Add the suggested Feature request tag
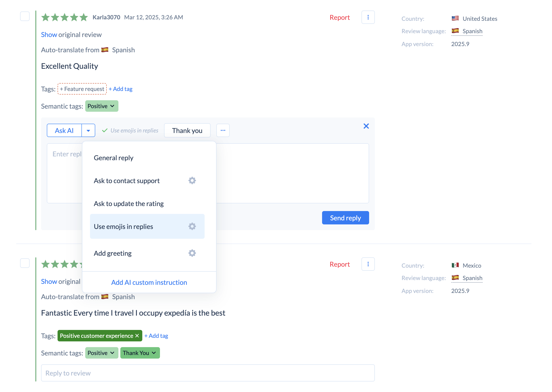Screen dimensions: 552x392 point(82,89)
